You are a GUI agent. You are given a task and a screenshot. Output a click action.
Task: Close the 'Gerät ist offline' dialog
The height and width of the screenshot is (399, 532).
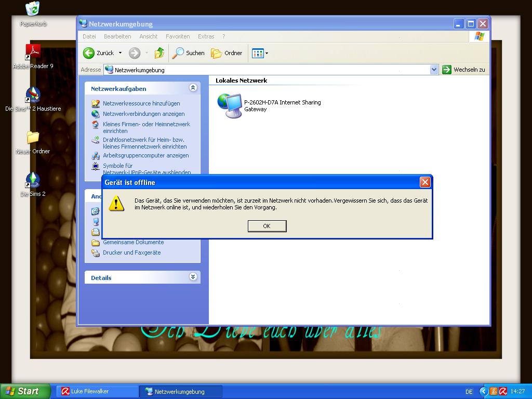pos(425,182)
